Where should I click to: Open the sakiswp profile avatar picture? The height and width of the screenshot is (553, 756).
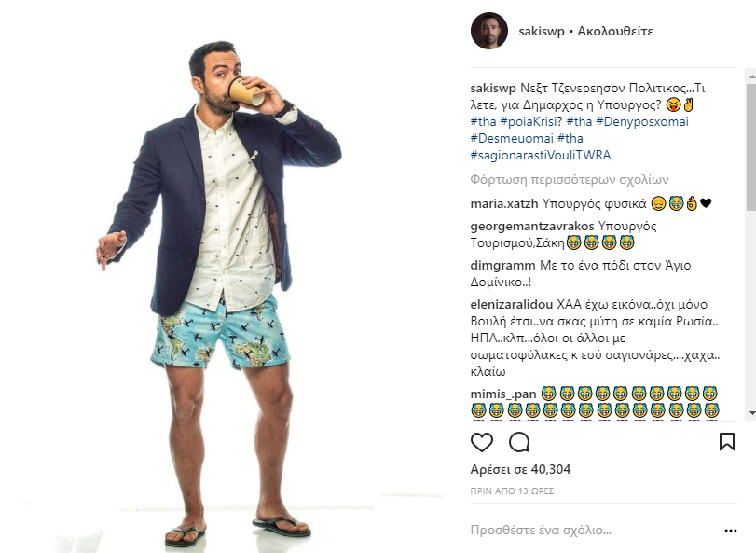coord(488,31)
